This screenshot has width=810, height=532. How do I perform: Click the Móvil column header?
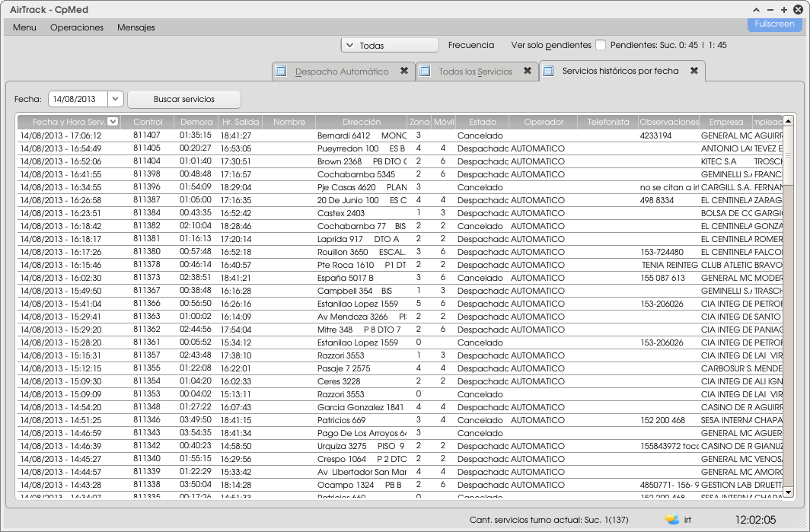pos(444,122)
